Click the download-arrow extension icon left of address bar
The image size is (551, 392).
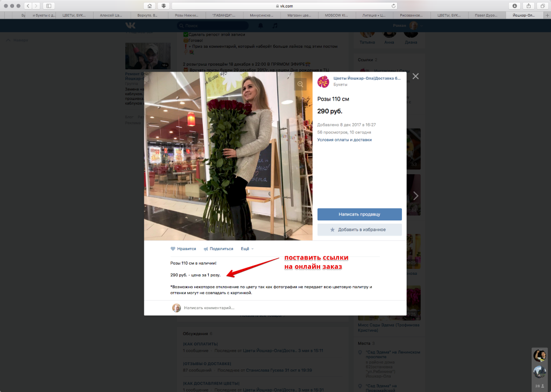(164, 5)
